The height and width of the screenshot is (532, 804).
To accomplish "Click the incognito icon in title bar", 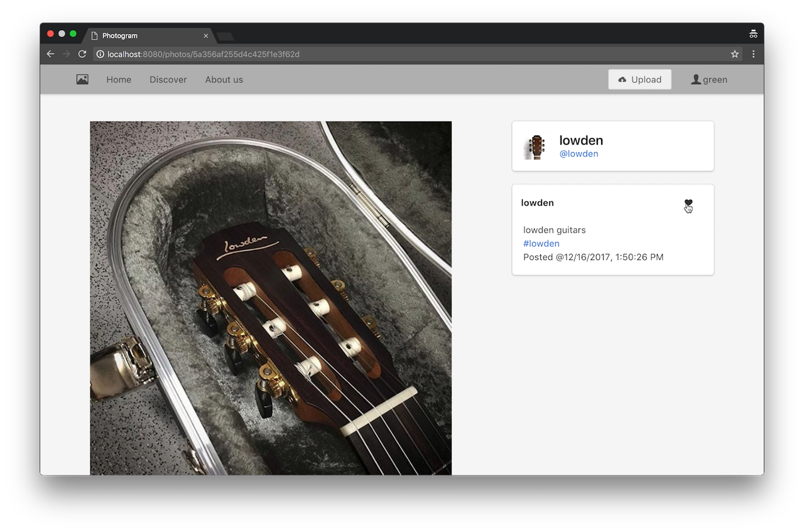I will tap(753, 34).
